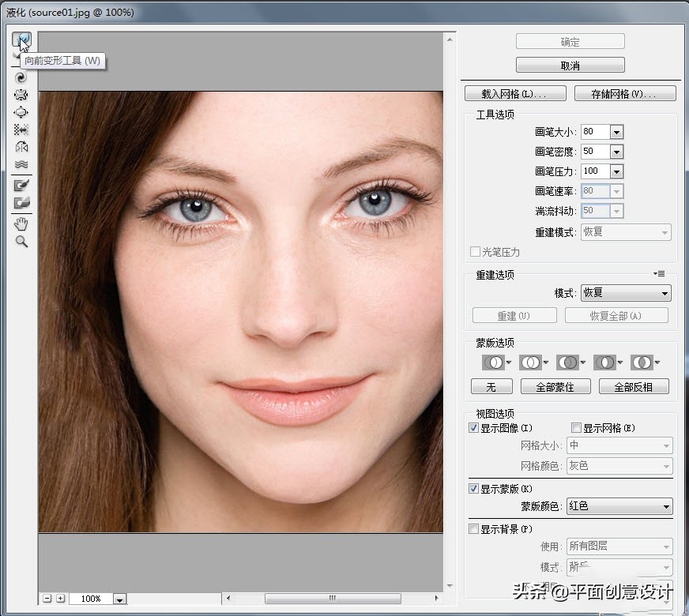Click the 全部蒙住 button

pyautogui.click(x=554, y=387)
